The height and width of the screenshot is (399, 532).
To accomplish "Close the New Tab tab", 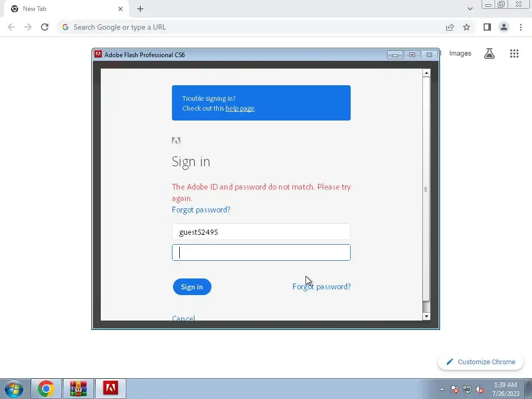I will 121,9.
